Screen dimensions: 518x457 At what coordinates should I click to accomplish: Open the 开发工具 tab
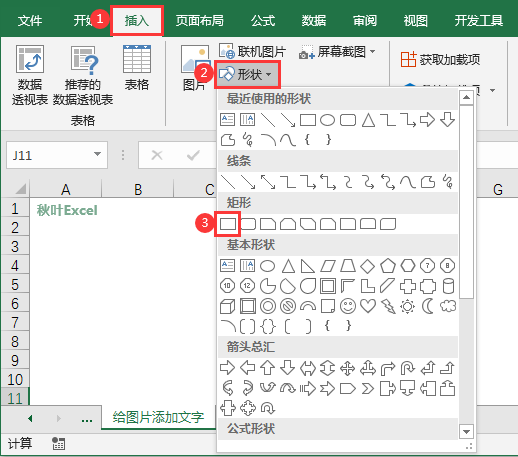click(479, 21)
